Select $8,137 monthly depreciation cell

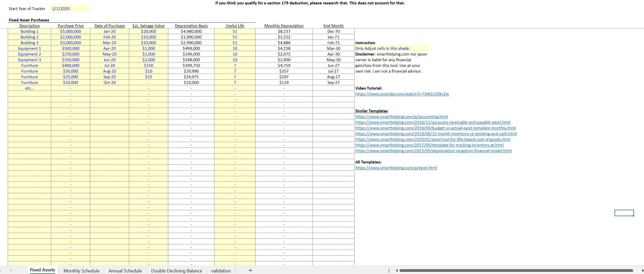tap(284, 32)
